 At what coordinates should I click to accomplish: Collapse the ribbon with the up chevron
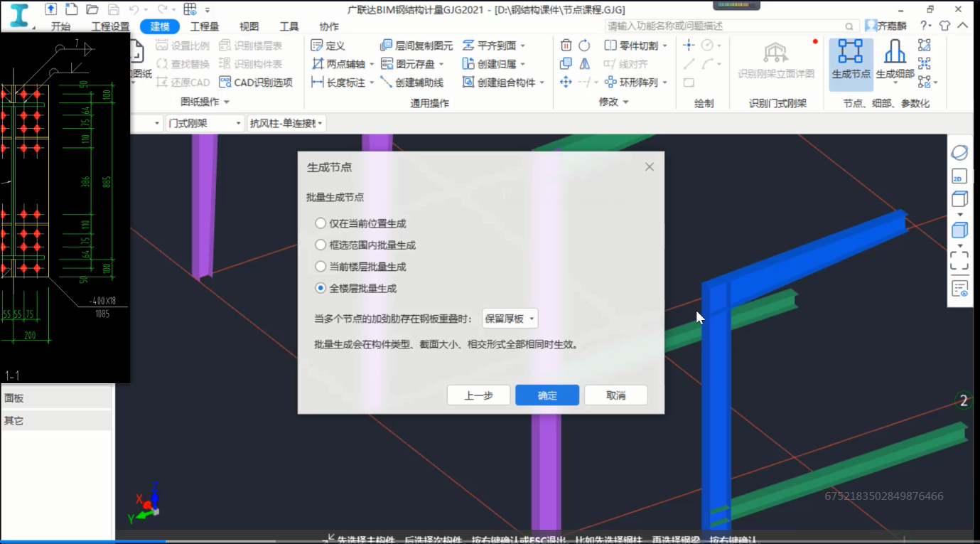[x=963, y=26]
